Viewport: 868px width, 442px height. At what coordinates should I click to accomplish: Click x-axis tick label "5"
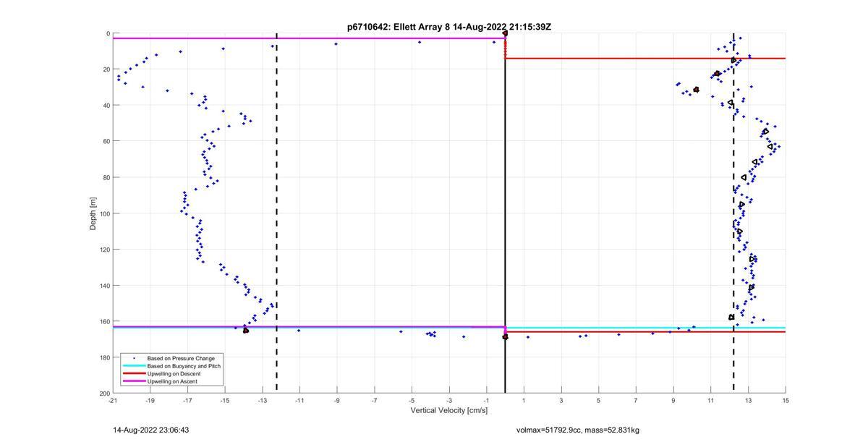click(599, 400)
